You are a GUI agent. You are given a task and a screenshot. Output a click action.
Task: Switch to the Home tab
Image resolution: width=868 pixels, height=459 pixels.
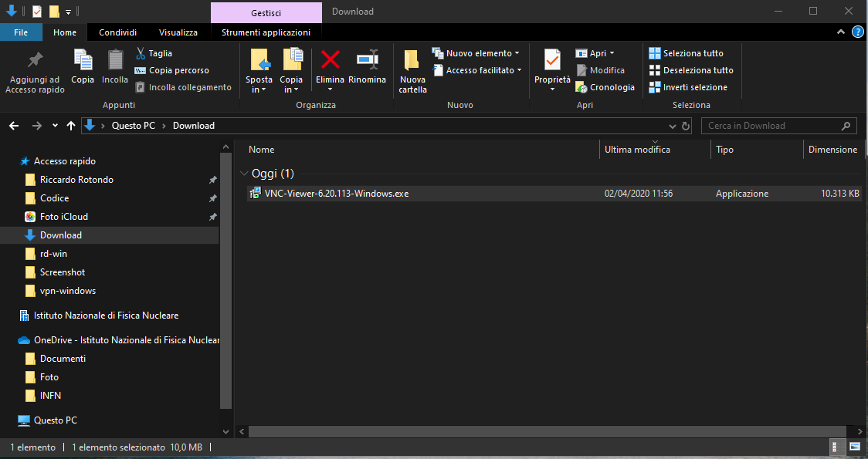point(65,32)
